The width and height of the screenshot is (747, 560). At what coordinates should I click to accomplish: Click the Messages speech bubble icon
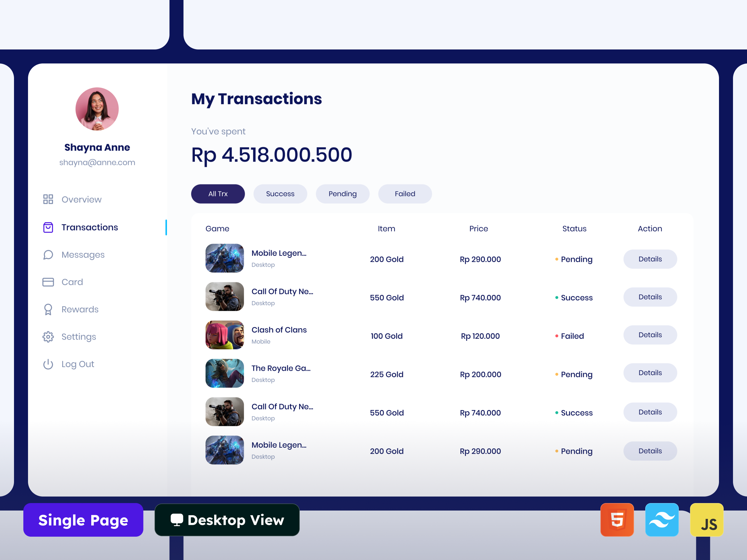(48, 254)
